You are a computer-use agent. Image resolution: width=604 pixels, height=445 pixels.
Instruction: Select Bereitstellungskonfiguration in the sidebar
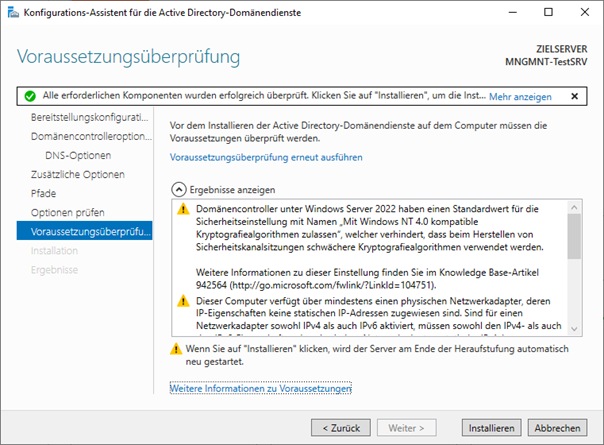point(90,118)
